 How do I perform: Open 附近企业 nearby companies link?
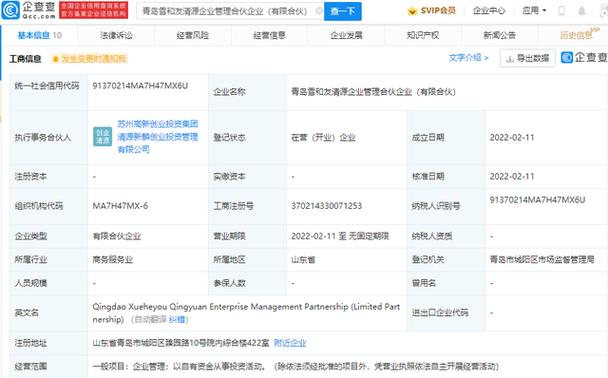[x=290, y=343]
